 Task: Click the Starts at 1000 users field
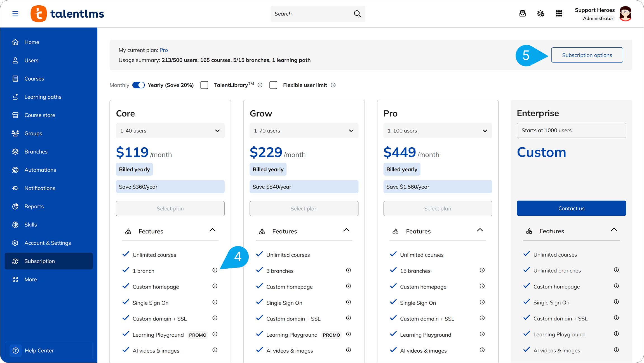pyautogui.click(x=571, y=131)
